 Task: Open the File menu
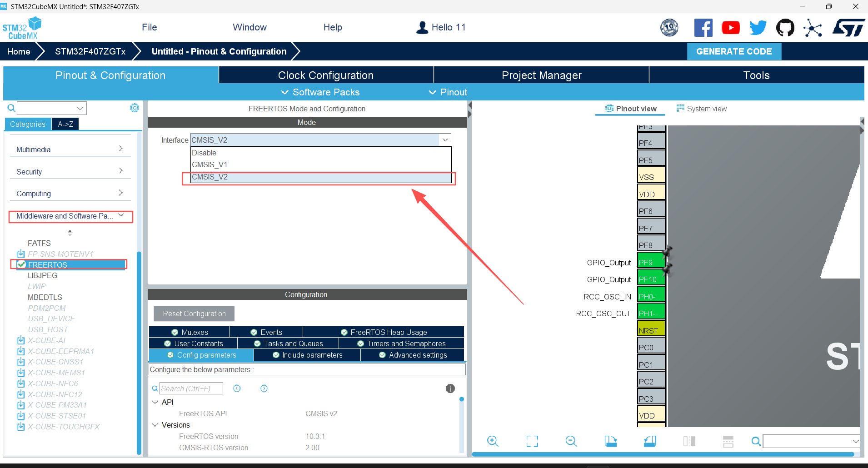(x=150, y=27)
